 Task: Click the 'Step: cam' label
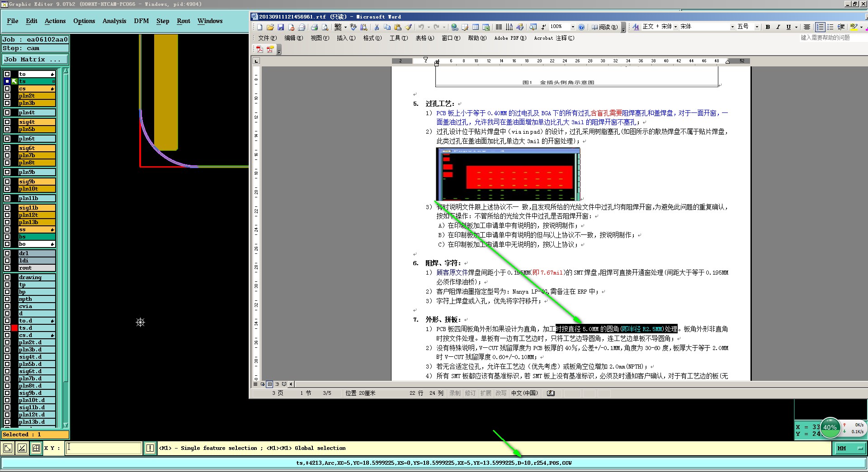pyautogui.click(x=35, y=48)
